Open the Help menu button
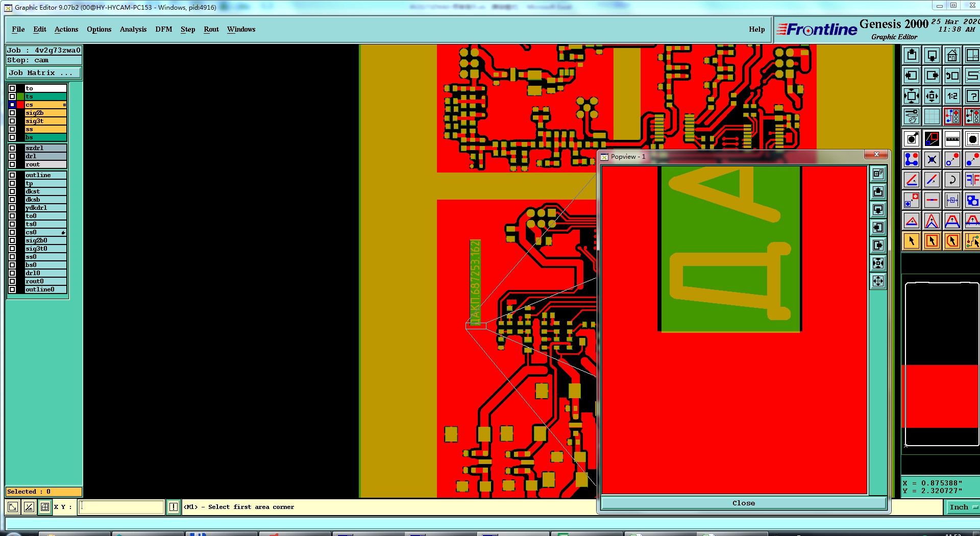The image size is (980, 536). point(757,29)
